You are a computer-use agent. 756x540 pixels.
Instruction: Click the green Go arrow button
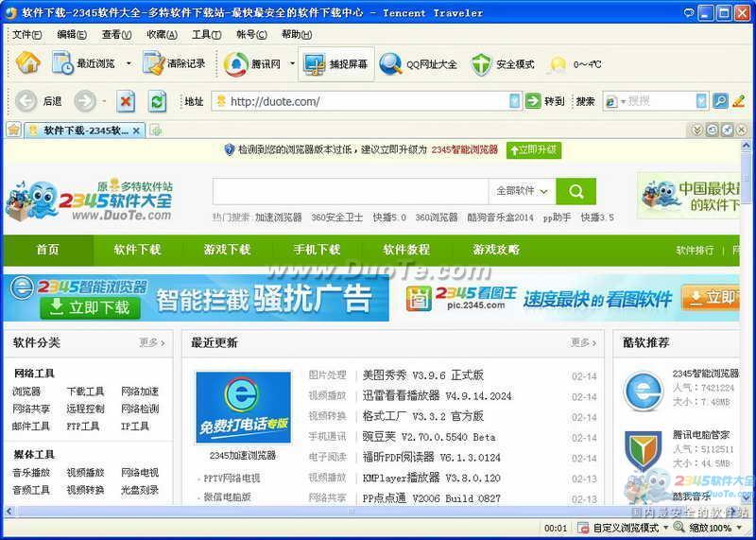pos(533,101)
